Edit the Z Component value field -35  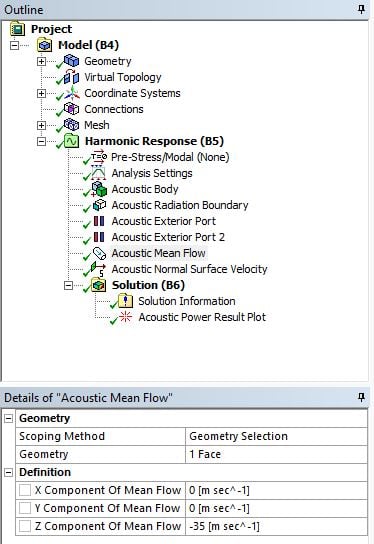pyautogui.click(x=277, y=526)
